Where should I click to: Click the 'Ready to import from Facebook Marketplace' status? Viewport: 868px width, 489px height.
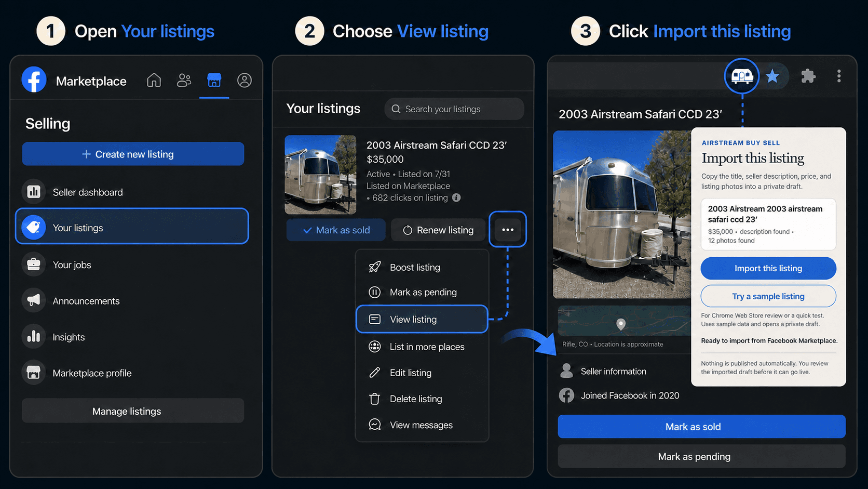click(769, 341)
